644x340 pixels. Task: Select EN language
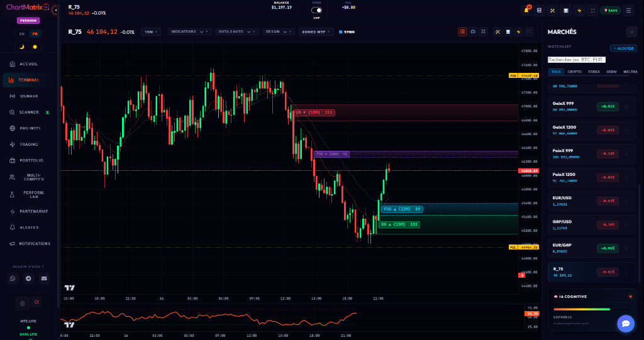tap(22, 34)
